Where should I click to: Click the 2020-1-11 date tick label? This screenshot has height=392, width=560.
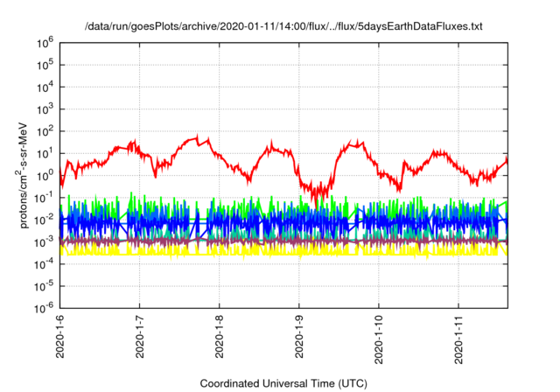point(458,339)
